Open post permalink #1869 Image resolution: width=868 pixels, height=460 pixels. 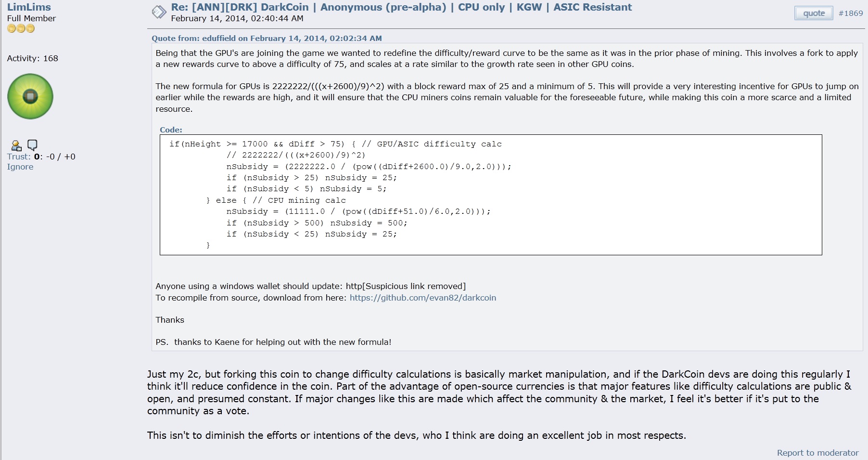[851, 13]
